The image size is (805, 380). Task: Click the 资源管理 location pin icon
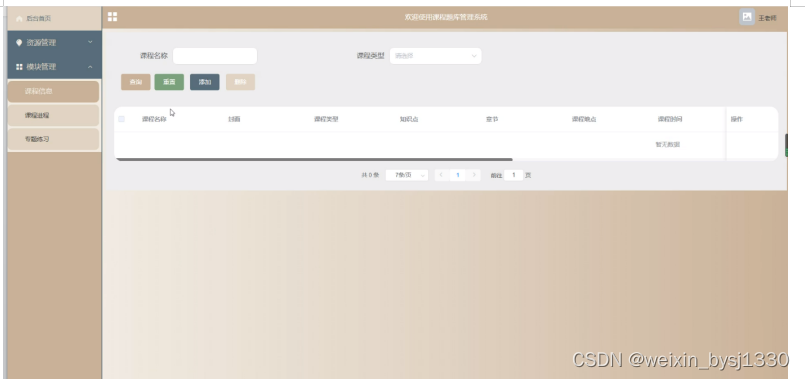pyautogui.click(x=20, y=43)
